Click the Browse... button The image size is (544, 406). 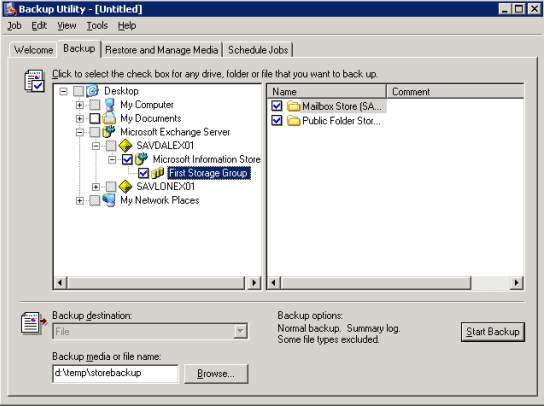coord(216,374)
